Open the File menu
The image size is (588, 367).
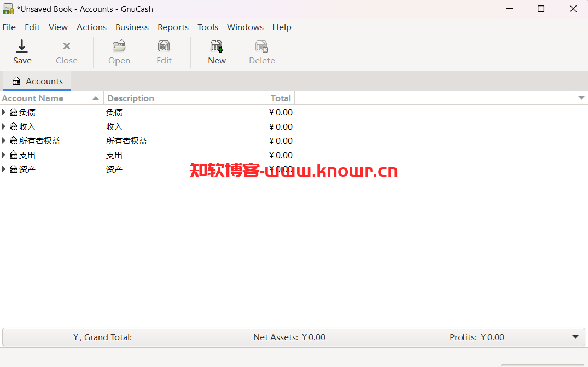pos(9,27)
